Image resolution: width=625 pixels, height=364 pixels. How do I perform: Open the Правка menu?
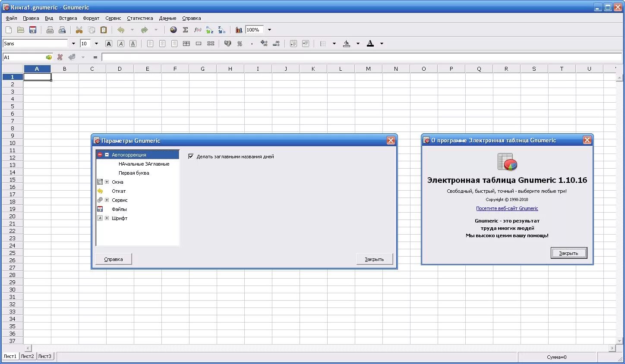[x=31, y=18]
